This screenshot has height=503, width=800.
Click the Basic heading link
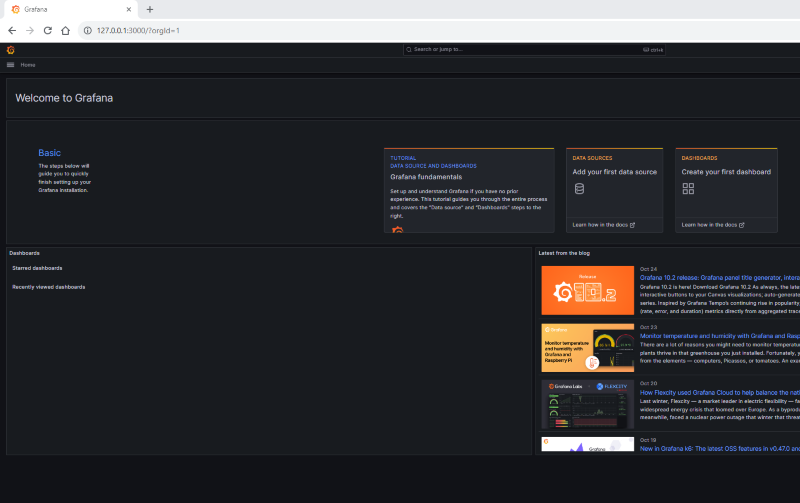(x=49, y=153)
